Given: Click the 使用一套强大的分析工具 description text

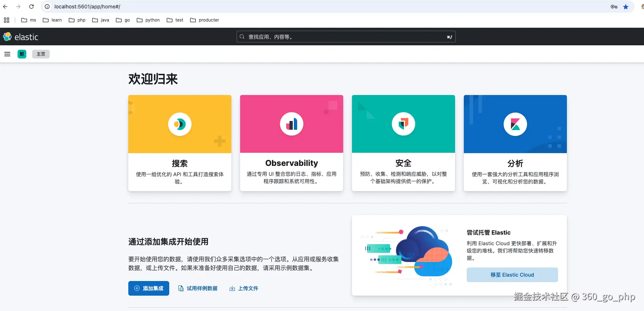Looking at the screenshot, I should tap(515, 178).
